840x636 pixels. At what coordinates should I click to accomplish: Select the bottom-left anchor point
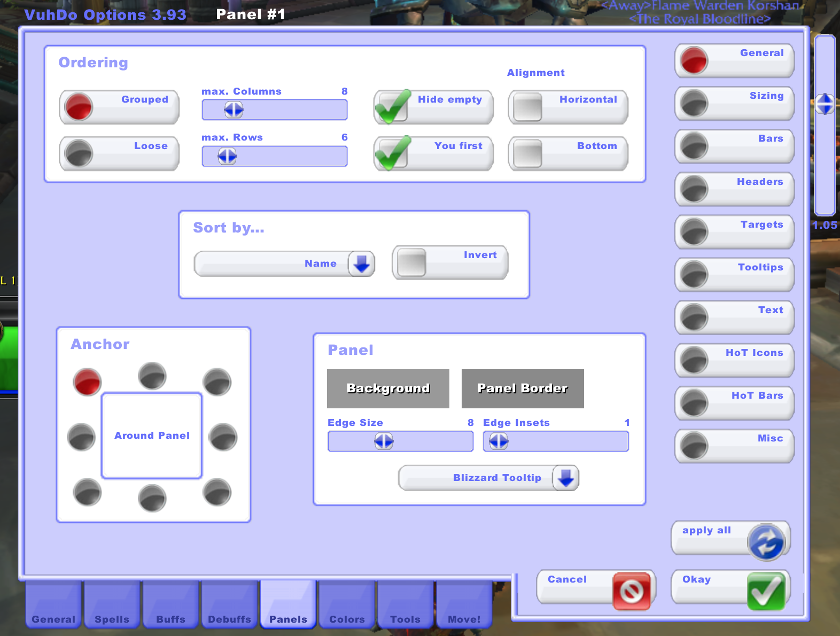tap(87, 492)
